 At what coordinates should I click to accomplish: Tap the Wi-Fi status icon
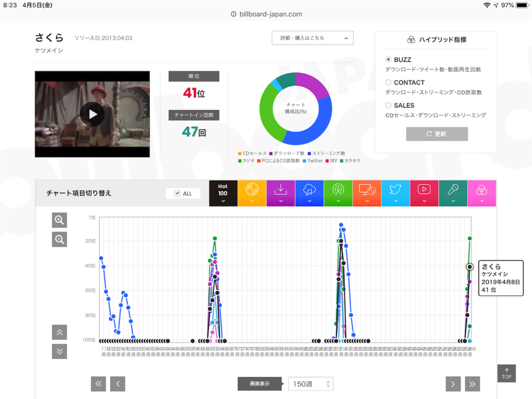coord(487,5)
